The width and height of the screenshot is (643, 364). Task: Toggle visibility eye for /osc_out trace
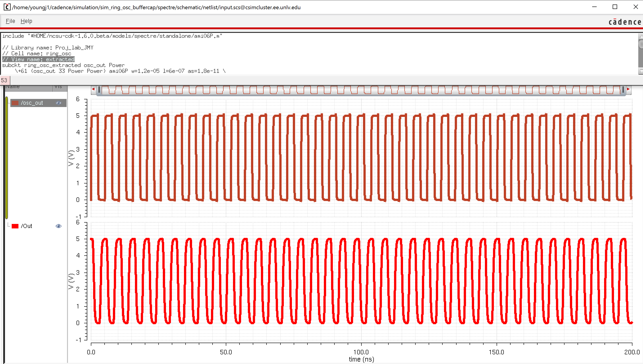58,103
